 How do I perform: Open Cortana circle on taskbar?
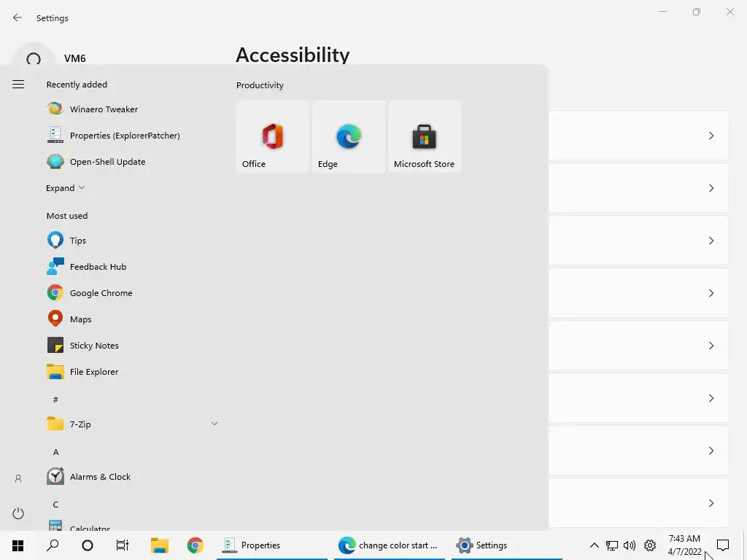[88, 545]
